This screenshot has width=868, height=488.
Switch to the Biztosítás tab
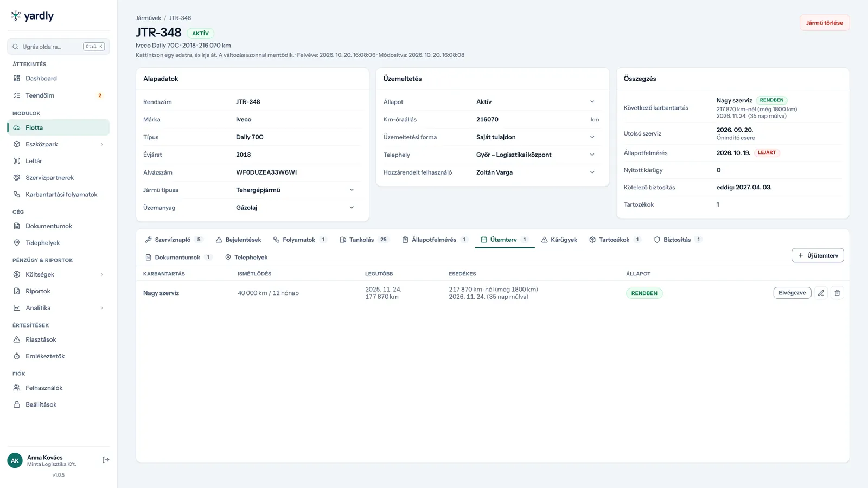point(678,240)
